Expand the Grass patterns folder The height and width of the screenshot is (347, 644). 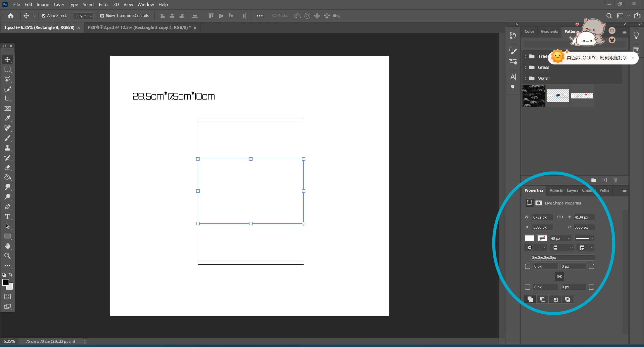(526, 67)
